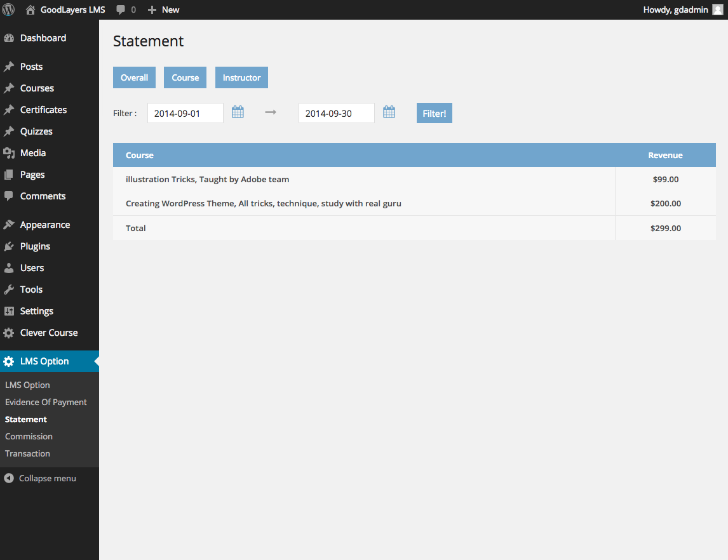Open the Clever Course menu
Screen dimensions: 728x560
click(49, 333)
